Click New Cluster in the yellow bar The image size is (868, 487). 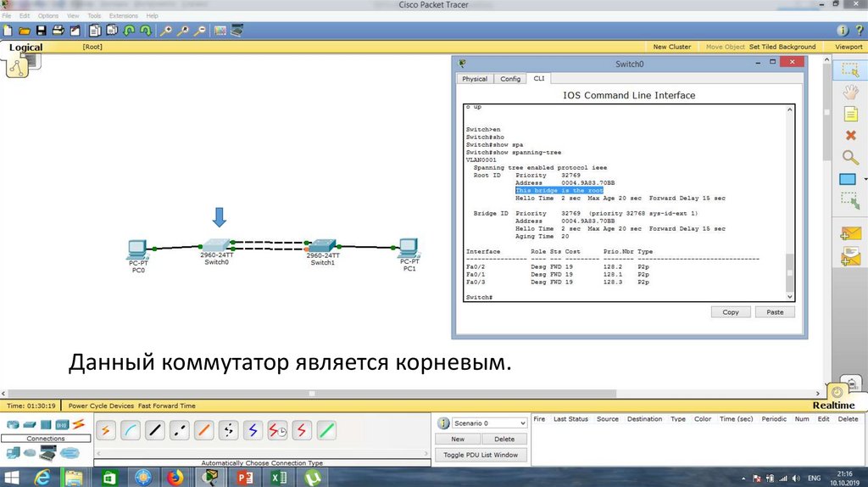tap(672, 47)
